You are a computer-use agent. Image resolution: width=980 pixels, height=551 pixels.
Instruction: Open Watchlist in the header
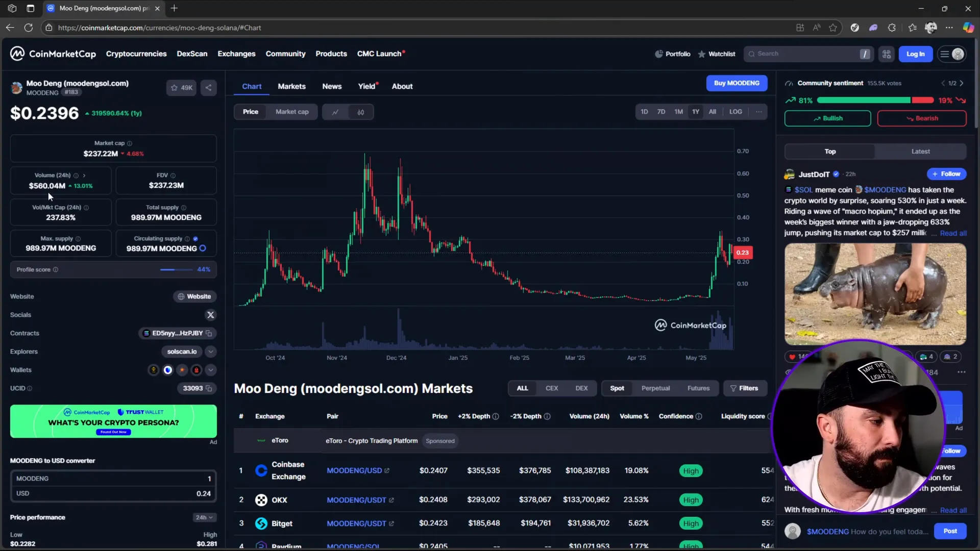click(x=717, y=54)
